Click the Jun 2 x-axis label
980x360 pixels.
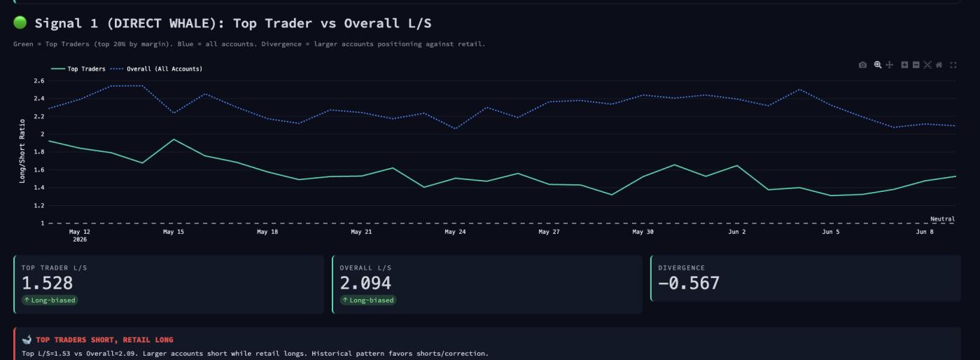737,232
